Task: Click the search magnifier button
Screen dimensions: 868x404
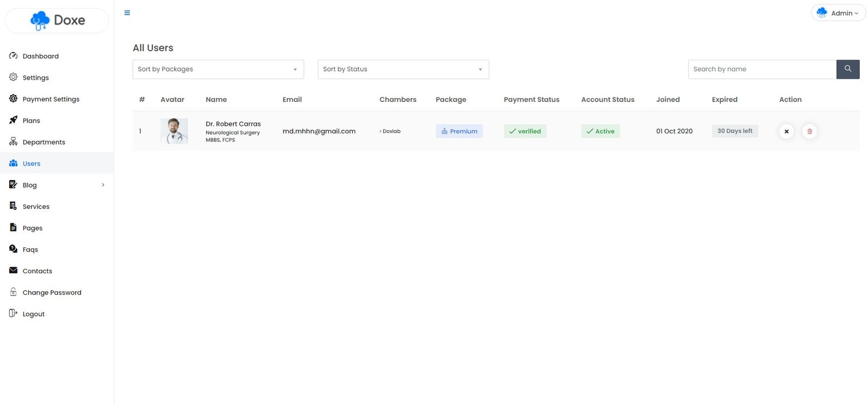Action: pos(847,69)
